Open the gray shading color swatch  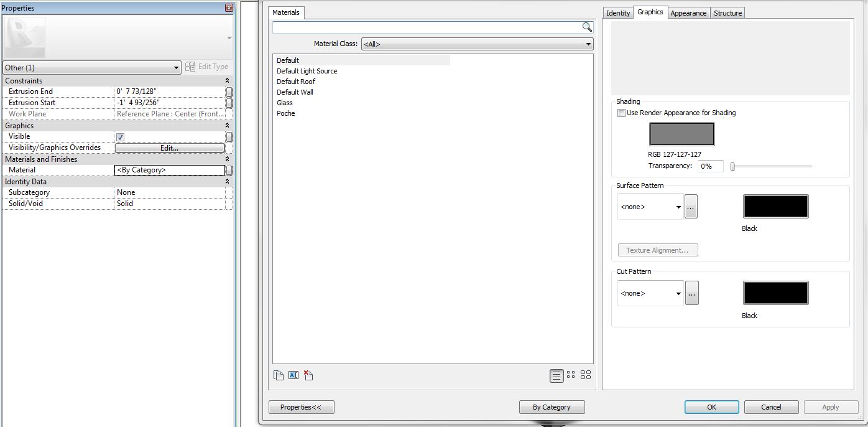coord(681,134)
